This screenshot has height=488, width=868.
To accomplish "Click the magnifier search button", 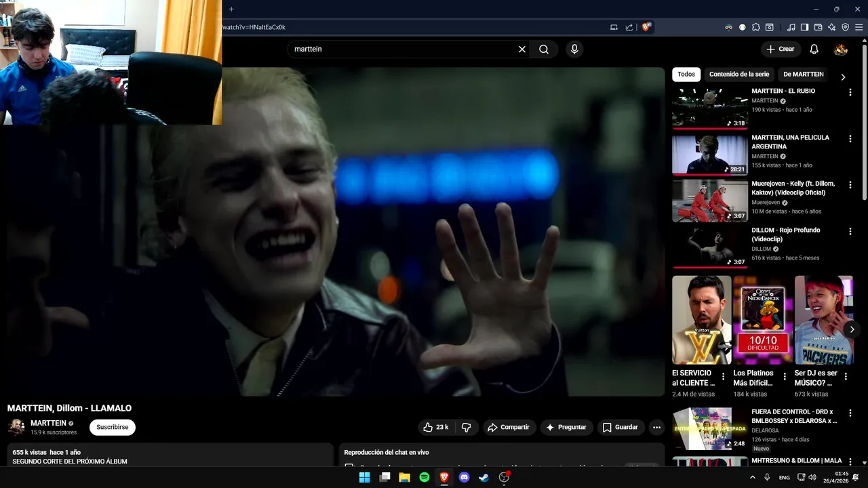I will tap(544, 49).
